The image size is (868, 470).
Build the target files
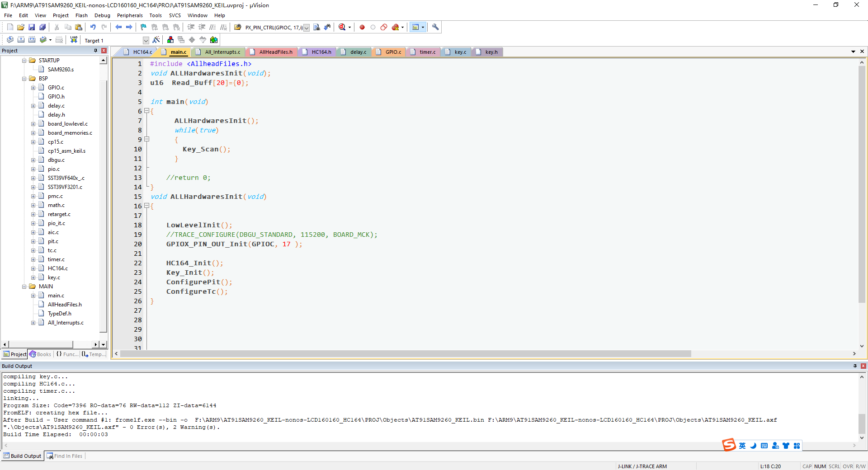coord(21,40)
